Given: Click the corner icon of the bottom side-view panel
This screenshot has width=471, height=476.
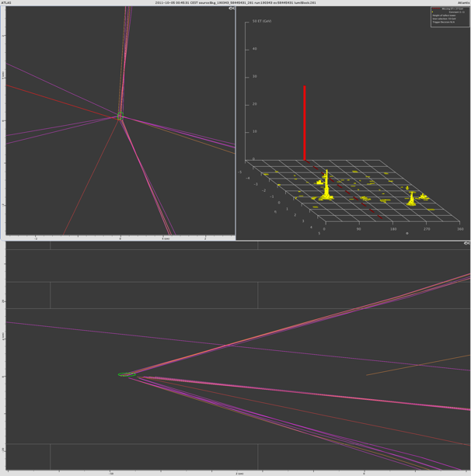Looking at the screenshot, I should (467, 244).
